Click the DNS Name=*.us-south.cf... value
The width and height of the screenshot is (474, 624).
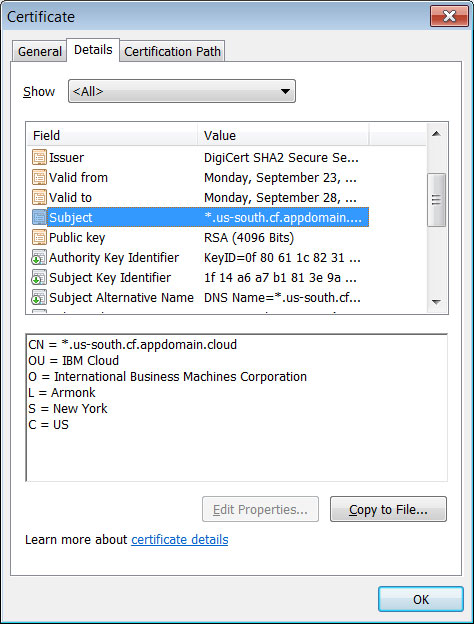pos(282,297)
